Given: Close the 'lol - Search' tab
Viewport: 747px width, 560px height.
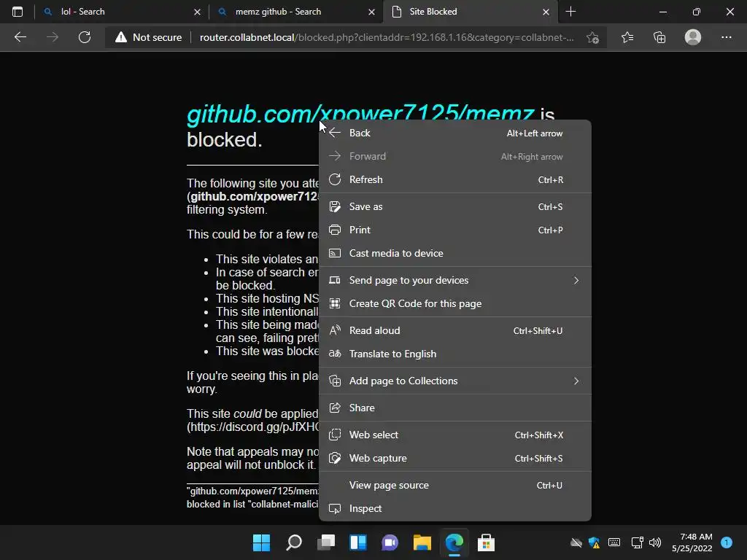Looking at the screenshot, I should point(197,12).
